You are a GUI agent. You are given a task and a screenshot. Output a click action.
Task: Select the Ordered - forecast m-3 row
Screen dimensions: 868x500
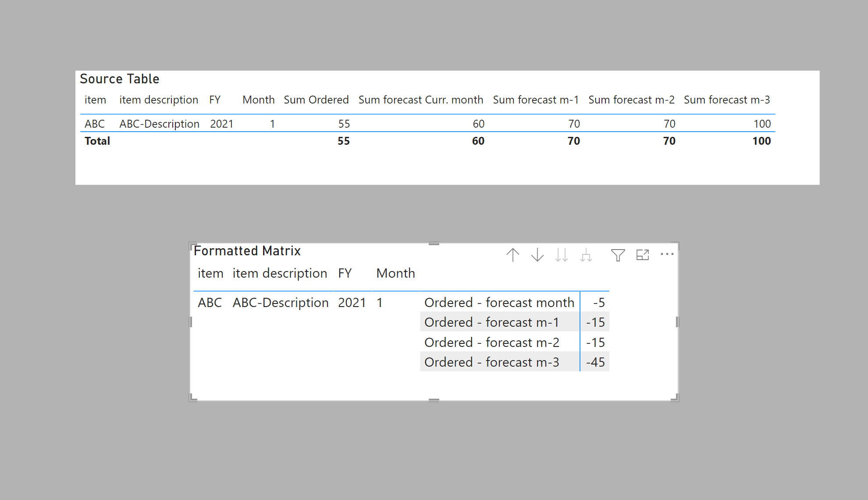point(491,362)
